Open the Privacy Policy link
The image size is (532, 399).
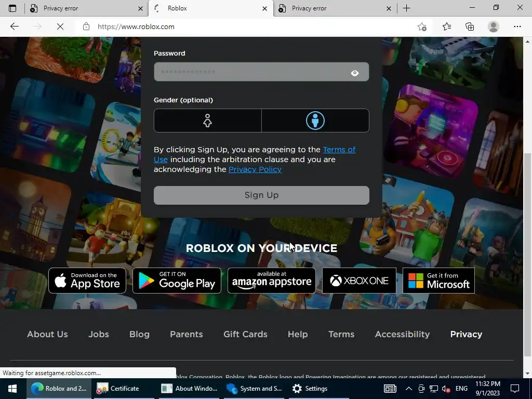(x=255, y=169)
